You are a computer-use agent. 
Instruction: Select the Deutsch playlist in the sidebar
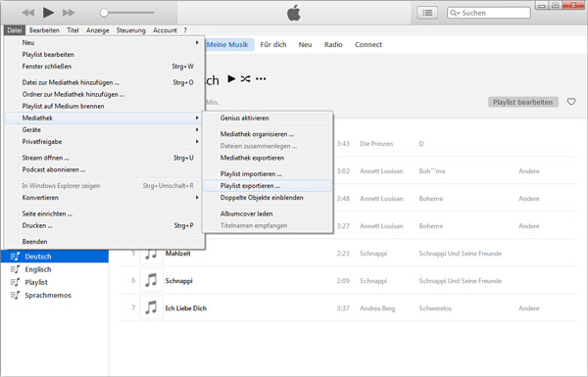55,257
